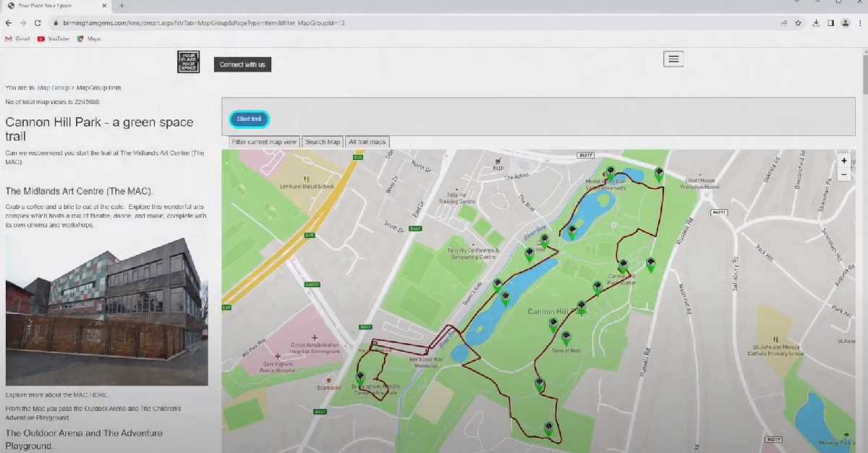Follow the Map Group breadcrumb link
868x453 pixels.
pyautogui.click(x=54, y=88)
